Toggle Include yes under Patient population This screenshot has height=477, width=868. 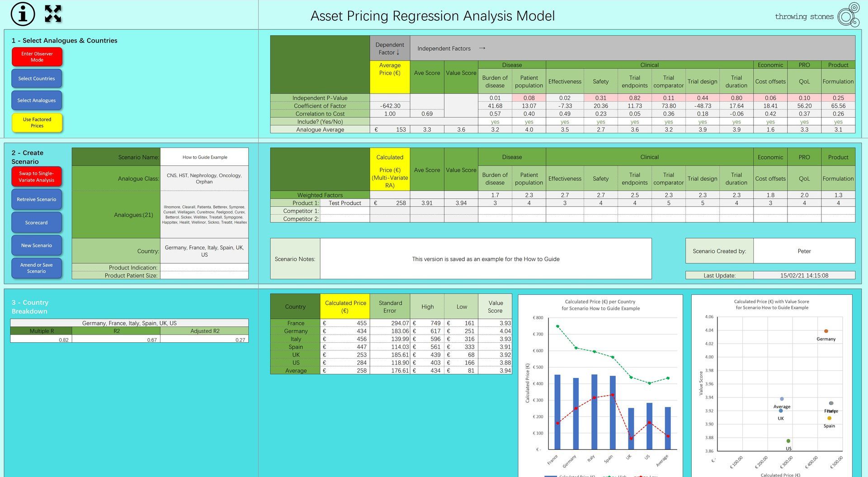529,122
